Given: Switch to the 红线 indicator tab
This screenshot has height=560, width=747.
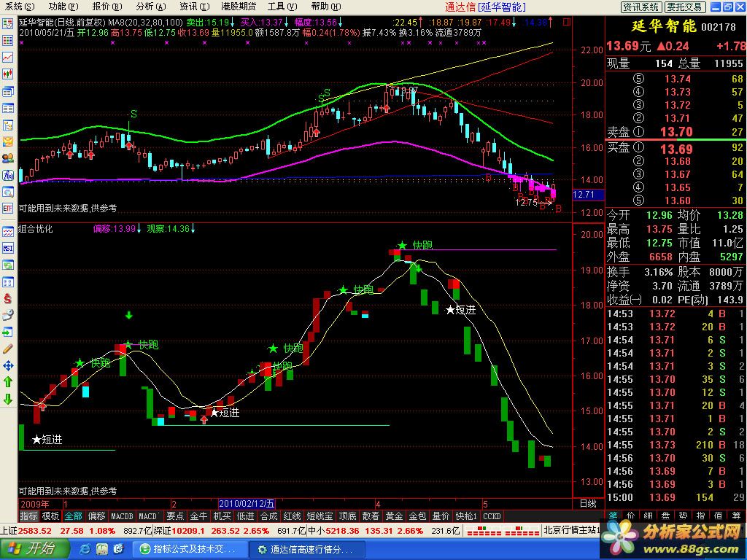Looking at the screenshot, I should (x=292, y=516).
